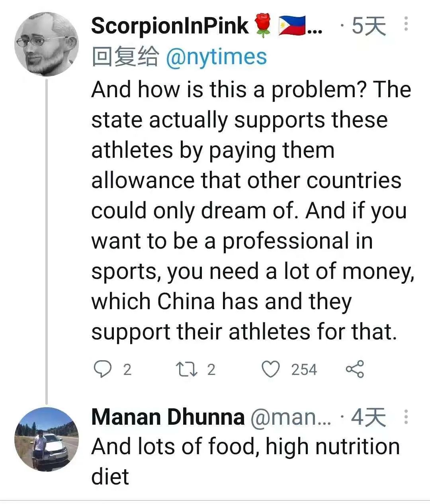Open Manan Dhunna's profile picture
The width and height of the screenshot is (430, 504).
[x=47, y=439]
